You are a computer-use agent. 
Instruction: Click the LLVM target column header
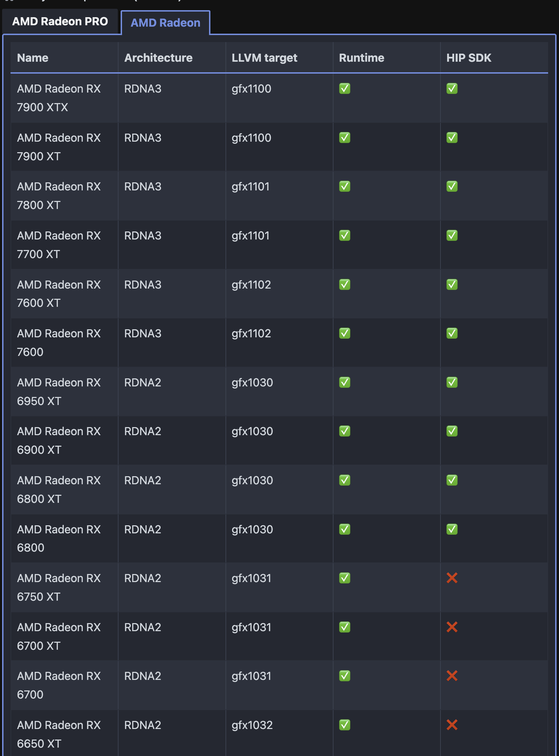264,58
